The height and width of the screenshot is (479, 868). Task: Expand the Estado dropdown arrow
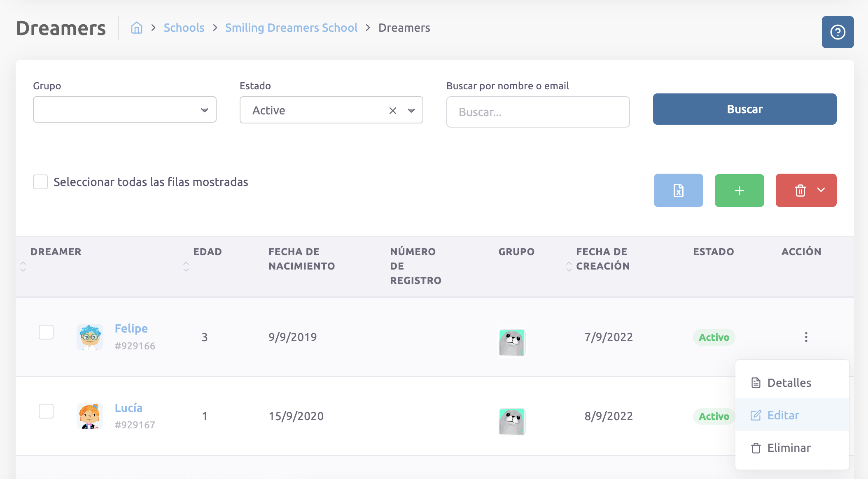coord(411,110)
